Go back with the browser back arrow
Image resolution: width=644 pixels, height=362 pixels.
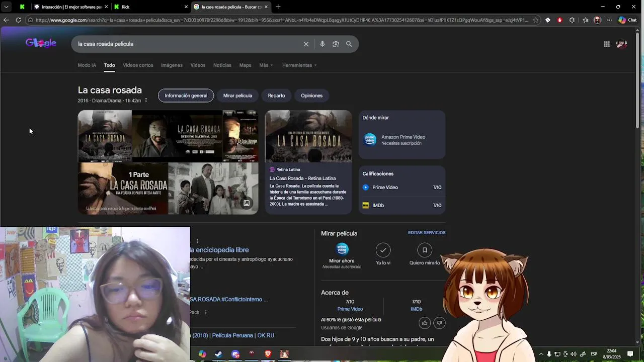[x=6, y=20]
